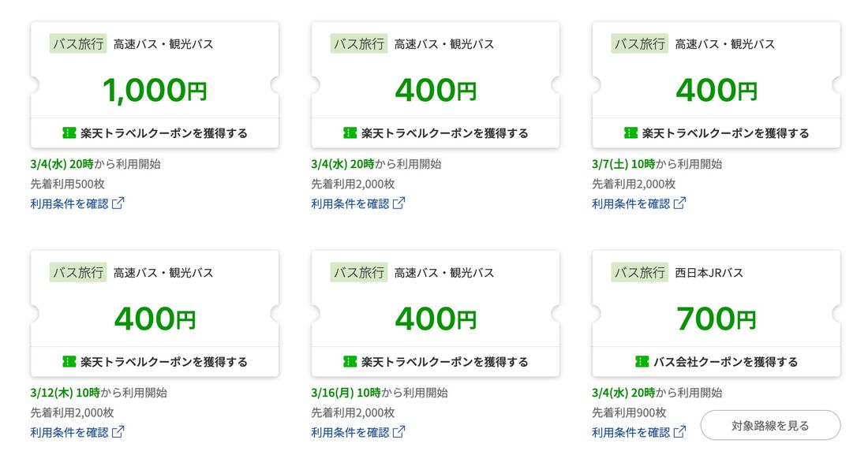The width and height of the screenshot is (868, 455).
Task: Click the coupon icon on the 1,000円 coupon button
Action: point(69,132)
